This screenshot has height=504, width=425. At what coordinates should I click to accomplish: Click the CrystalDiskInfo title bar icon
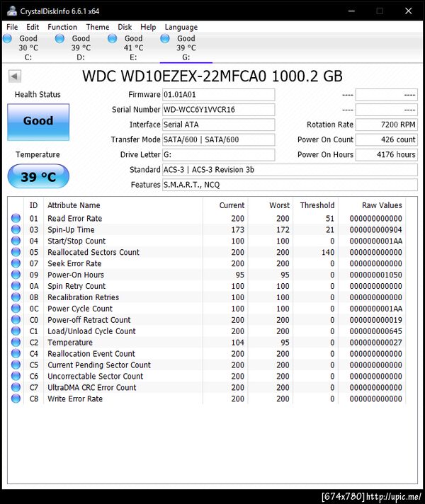tap(12, 11)
